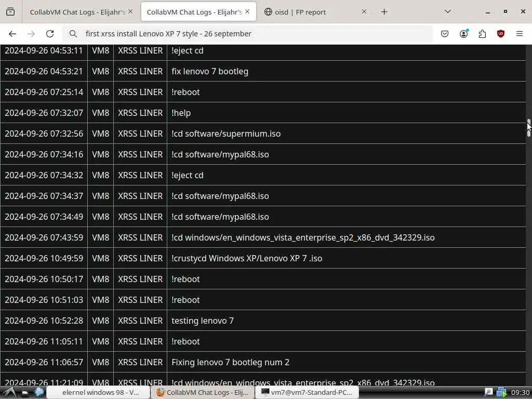
Task: Click timestamp 2024-09-26 10:49:59
Action: tap(44, 258)
